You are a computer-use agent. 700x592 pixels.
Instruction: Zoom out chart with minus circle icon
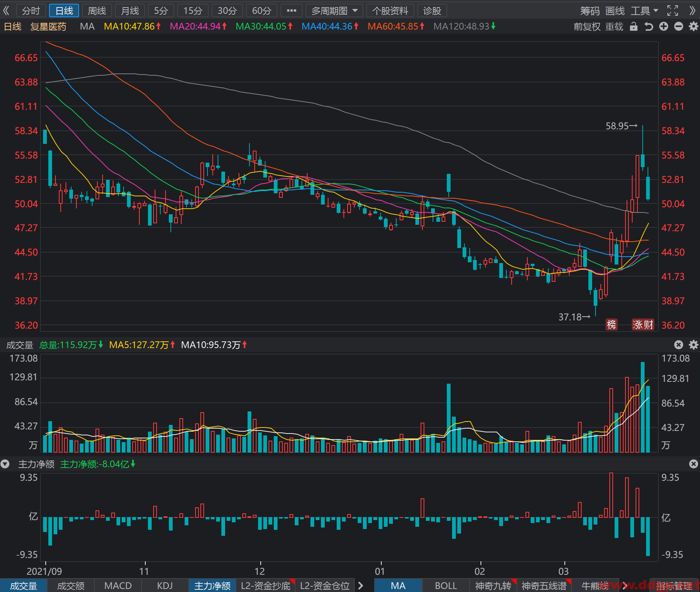(679, 26)
